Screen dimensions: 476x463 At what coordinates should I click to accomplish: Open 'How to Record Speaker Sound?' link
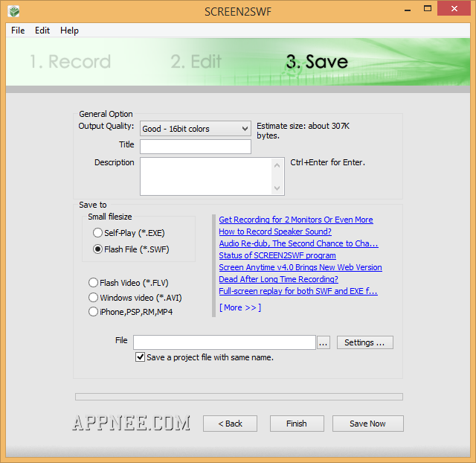tap(275, 231)
